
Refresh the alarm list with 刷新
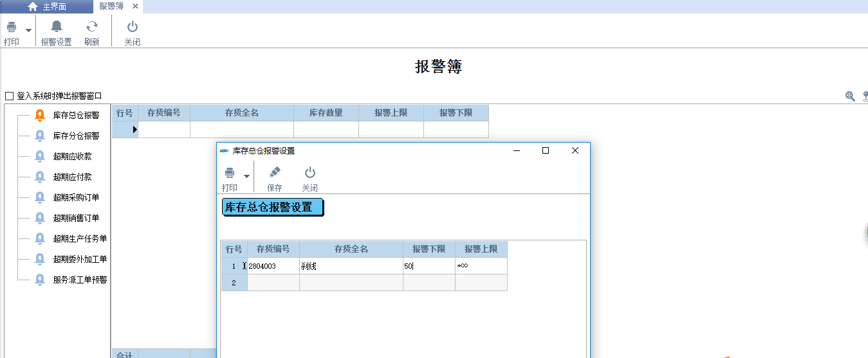[x=92, y=27]
